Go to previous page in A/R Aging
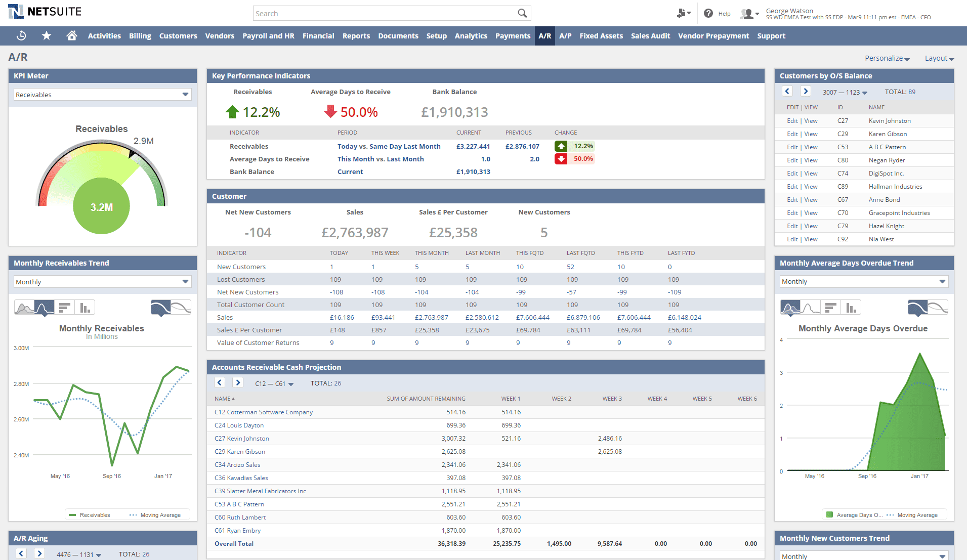Viewport: 967px width, 560px height. click(21, 553)
